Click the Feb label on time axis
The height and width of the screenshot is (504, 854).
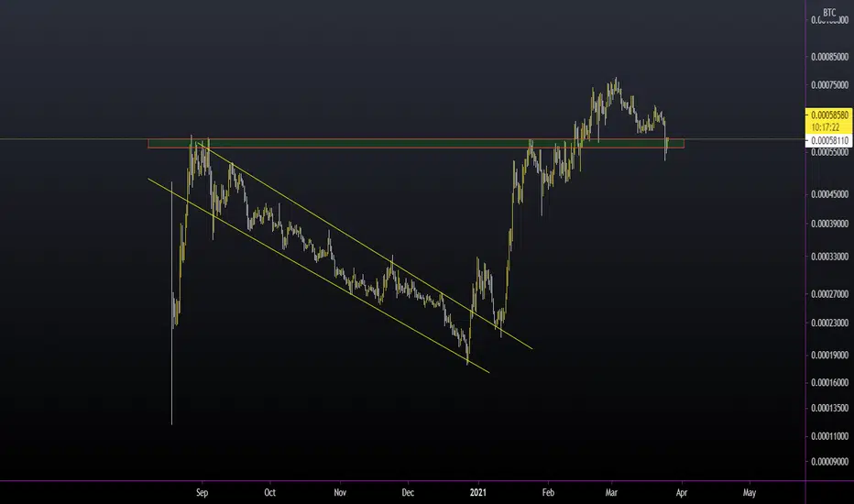[548, 493]
